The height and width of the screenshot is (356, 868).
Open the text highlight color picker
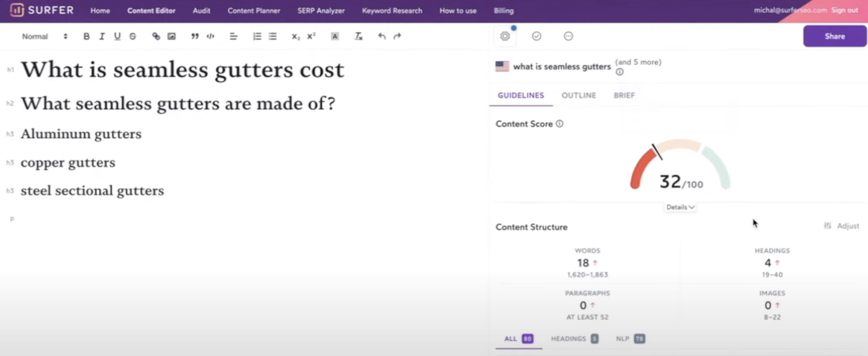pyautogui.click(x=334, y=36)
